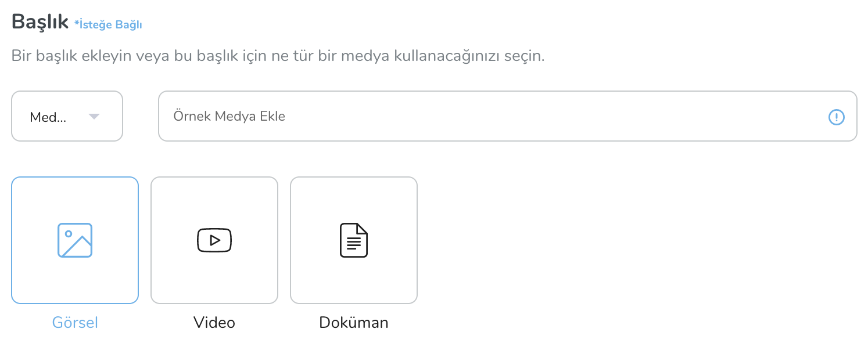Focus the Örnek Medya Ekle input field
Screen dimensions: 868x347
pyautogui.click(x=508, y=116)
